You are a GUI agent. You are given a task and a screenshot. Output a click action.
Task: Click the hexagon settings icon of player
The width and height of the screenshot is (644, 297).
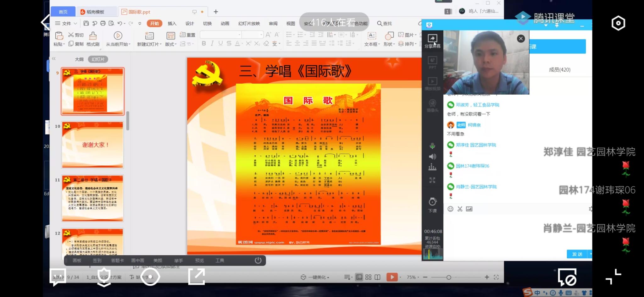pyautogui.click(x=618, y=23)
